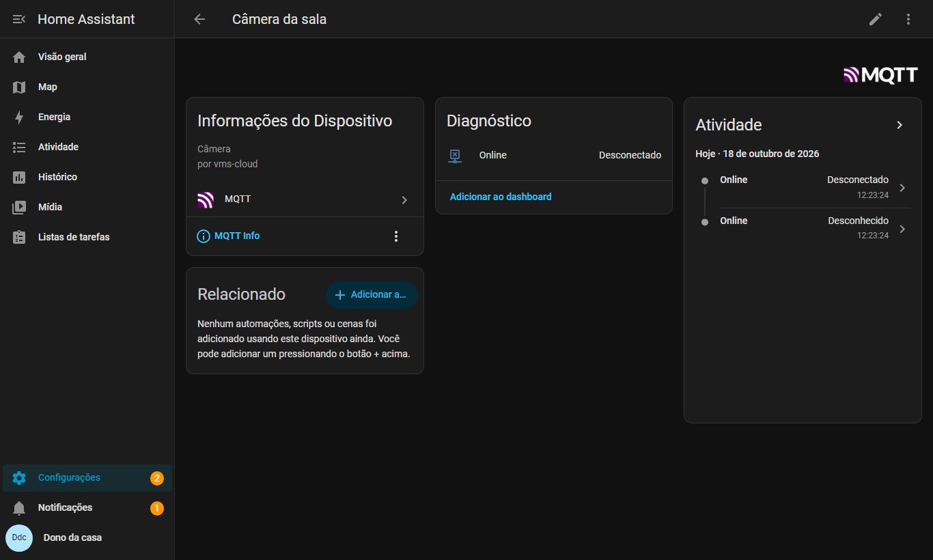Image resolution: width=933 pixels, height=560 pixels.
Task: Click the Notificações bell icon
Action: pyautogui.click(x=19, y=508)
